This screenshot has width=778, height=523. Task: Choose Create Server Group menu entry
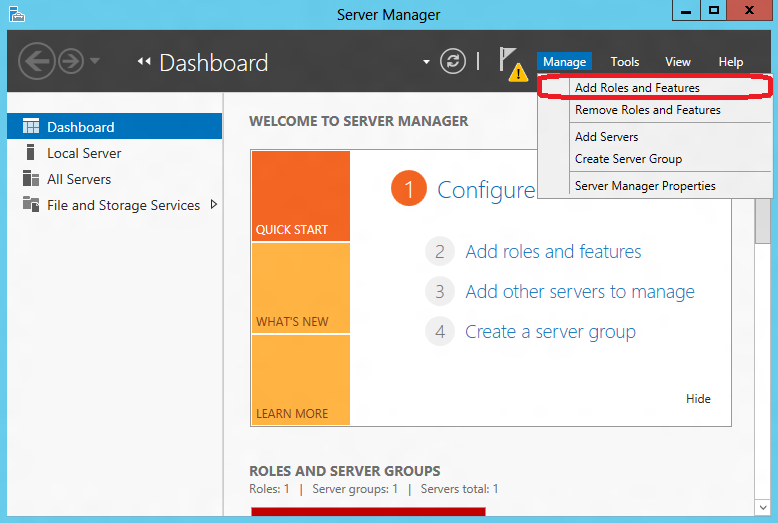[x=628, y=159]
